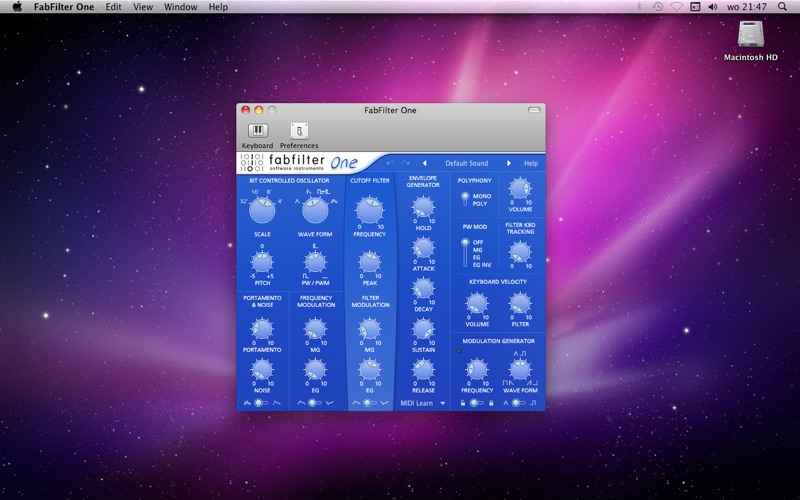Open the FabFilter One application menu
Screen dimensions: 800x500
(64, 7)
